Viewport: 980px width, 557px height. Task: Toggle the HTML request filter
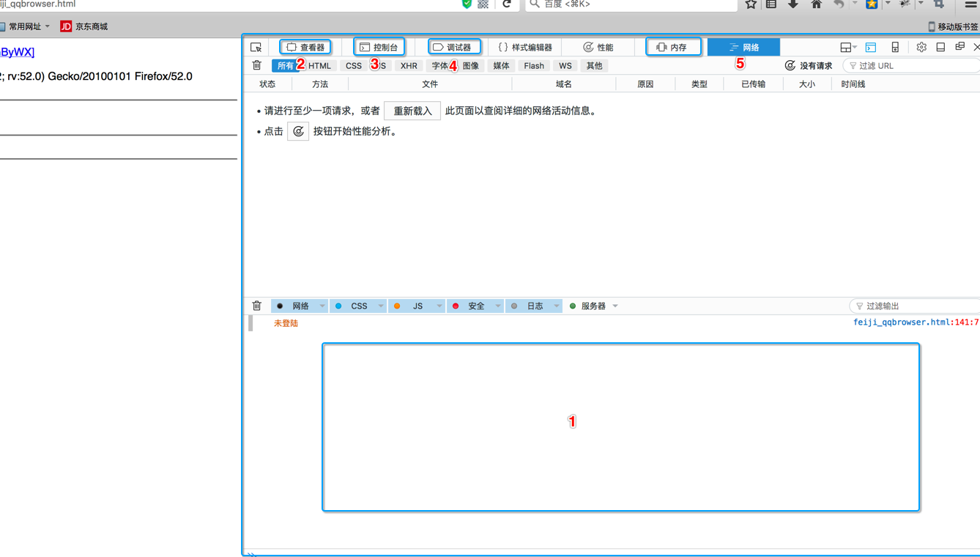pos(319,65)
